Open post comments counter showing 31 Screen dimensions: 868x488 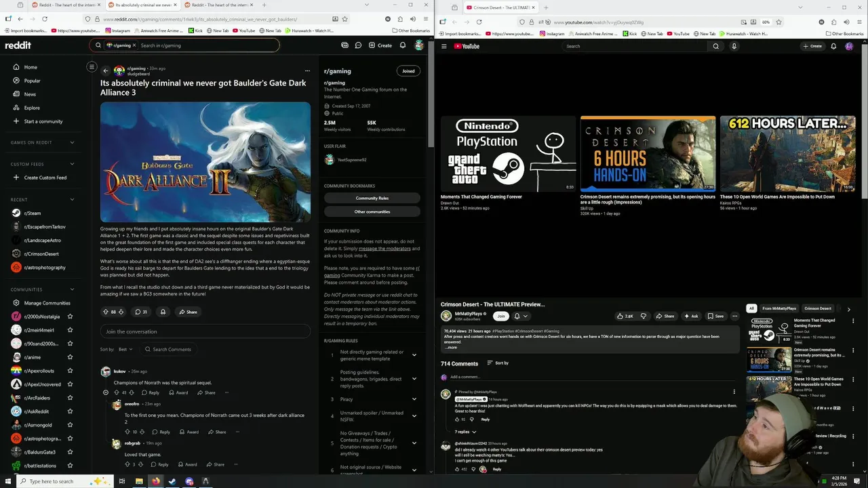[140, 312]
